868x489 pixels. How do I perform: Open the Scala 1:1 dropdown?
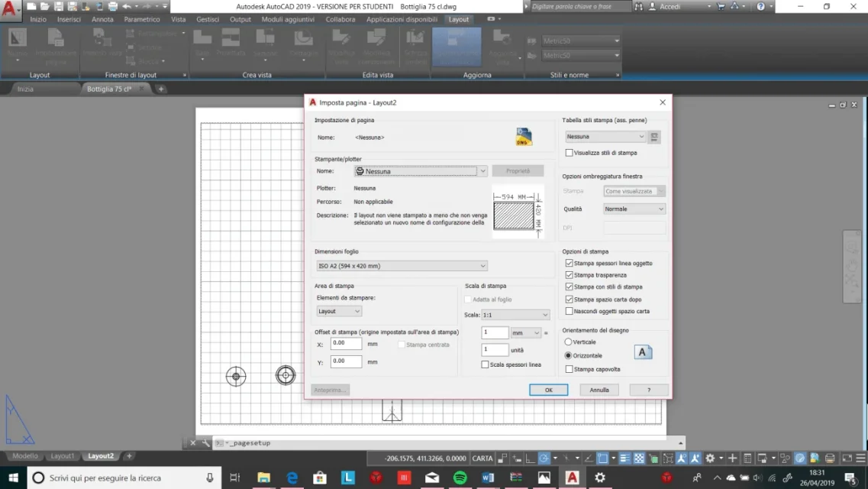click(515, 315)
